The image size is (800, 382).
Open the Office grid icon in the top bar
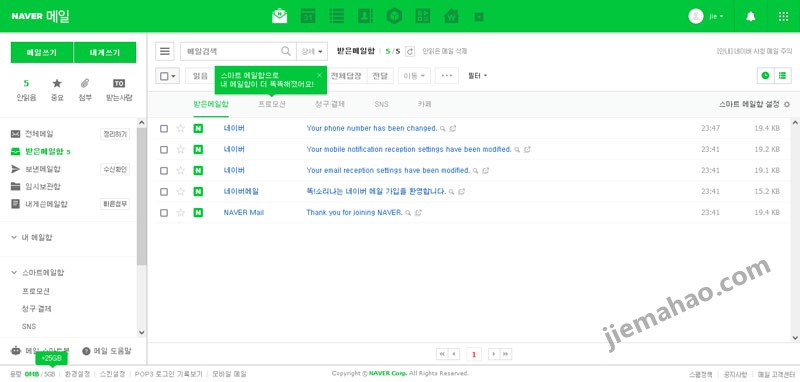point(423,16)
